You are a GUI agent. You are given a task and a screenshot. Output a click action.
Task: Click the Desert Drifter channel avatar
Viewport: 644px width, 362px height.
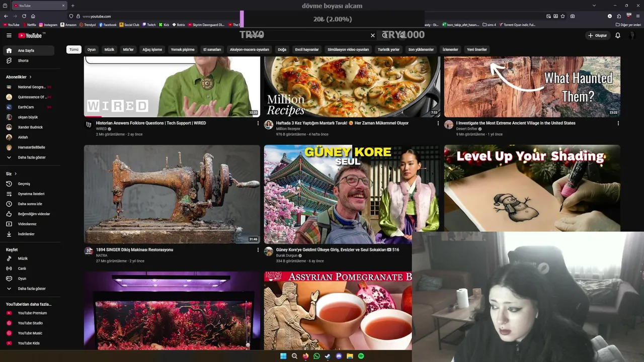tap(449, 125)
